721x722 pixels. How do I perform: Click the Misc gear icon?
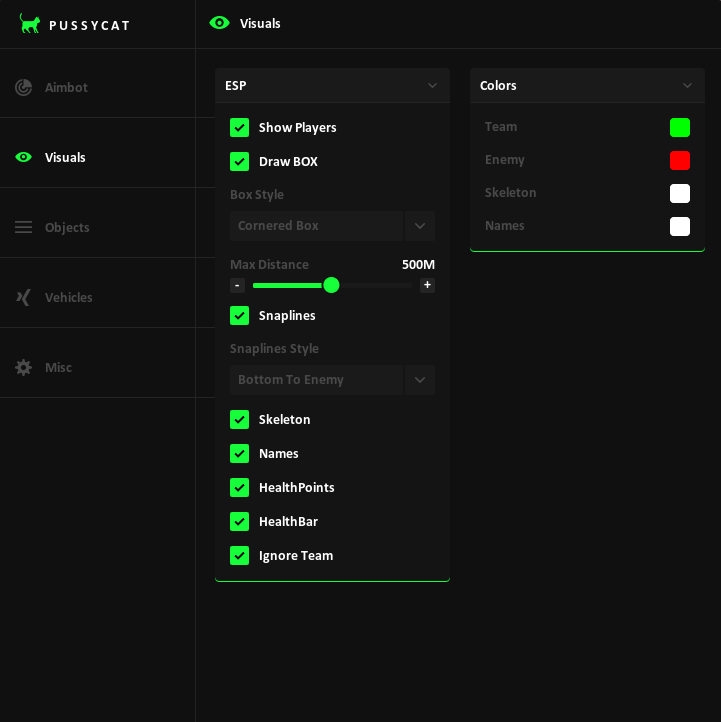click(x=24, y=367)
